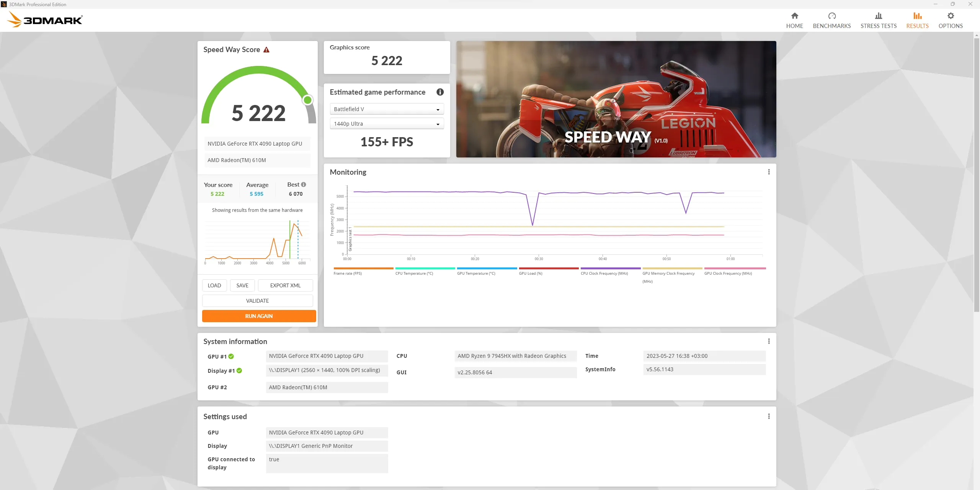
Task: Select GUI version v2.25.8056 64
Action: pyautogui.click(x=515, y=372)
